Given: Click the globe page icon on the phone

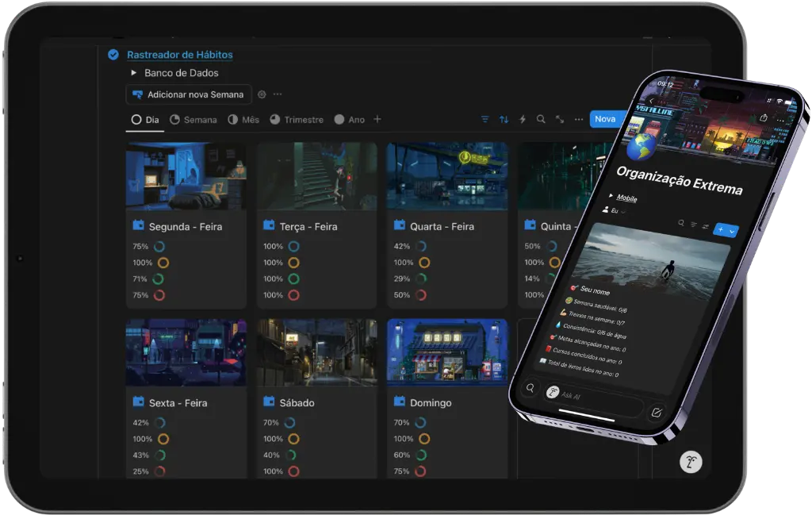Looking at the screenshot, I should tap(641, 147).
